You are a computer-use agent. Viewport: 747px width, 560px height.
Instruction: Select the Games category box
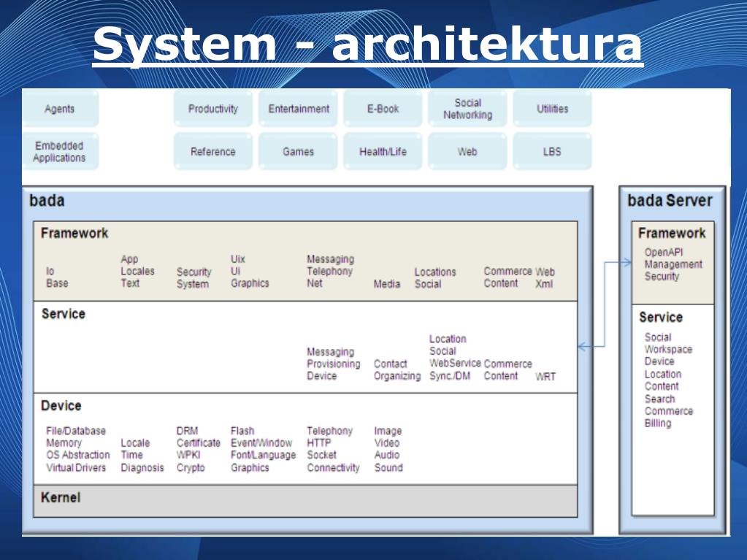tap(298, 151)
